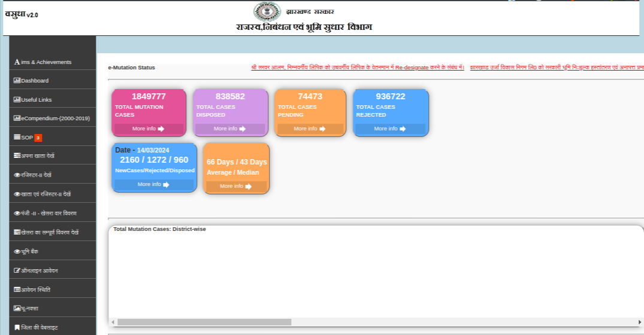Click the horizontal scrollbar thumb in chart panel
The image size is (644, 335).
[x=204, y=322]
